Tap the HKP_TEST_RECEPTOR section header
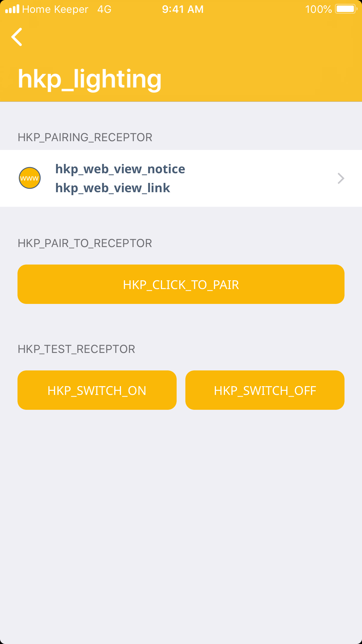This screenshot has width=362, height=644. (x=76, y=349)
